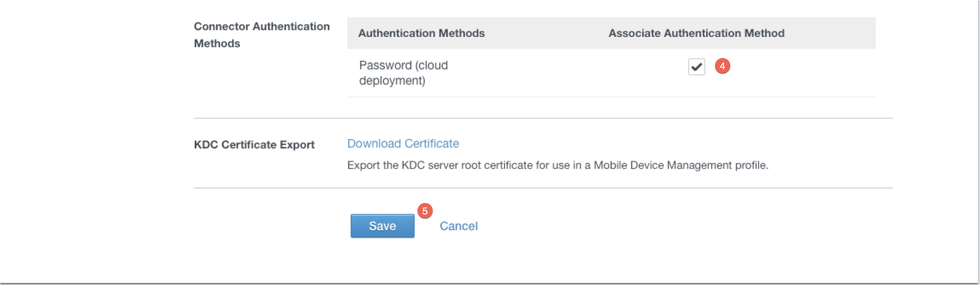This screenshot has width=980, height=285.
Task: Click the KDC Certificate Export label
Action: pyautogui.click(x=254, y=145)
